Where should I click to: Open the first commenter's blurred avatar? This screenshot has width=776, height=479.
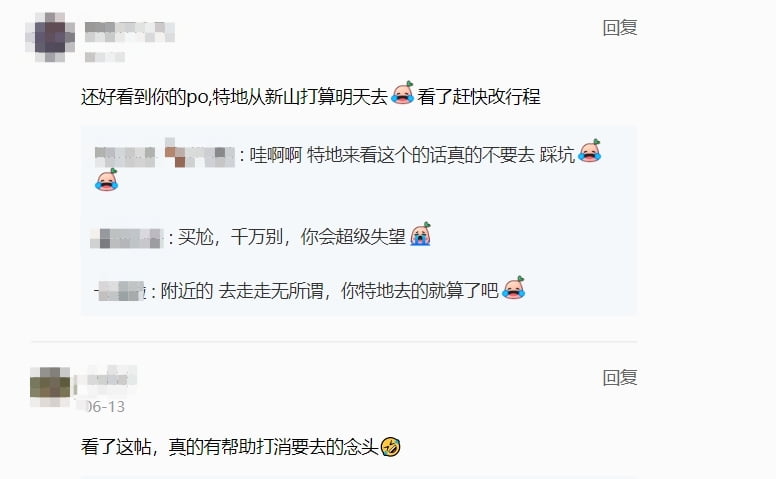click(x=50, y=37)
